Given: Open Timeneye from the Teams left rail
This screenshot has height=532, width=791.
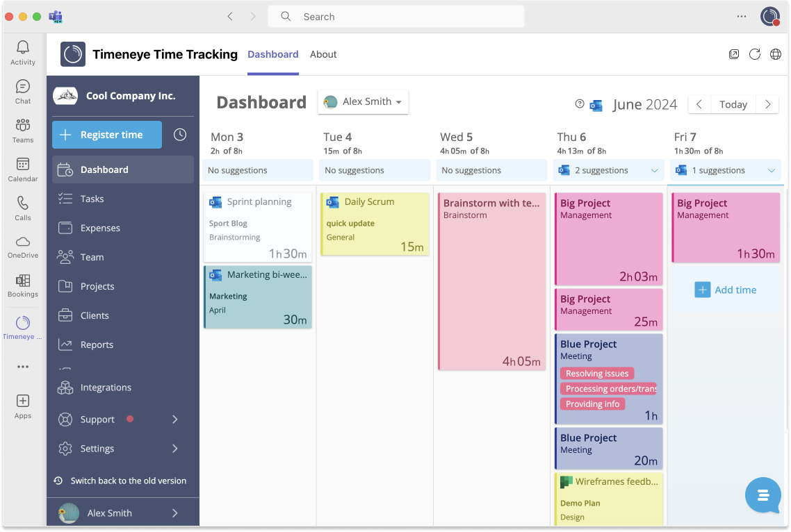Looking at the screenshot, I should click(22, 327).
